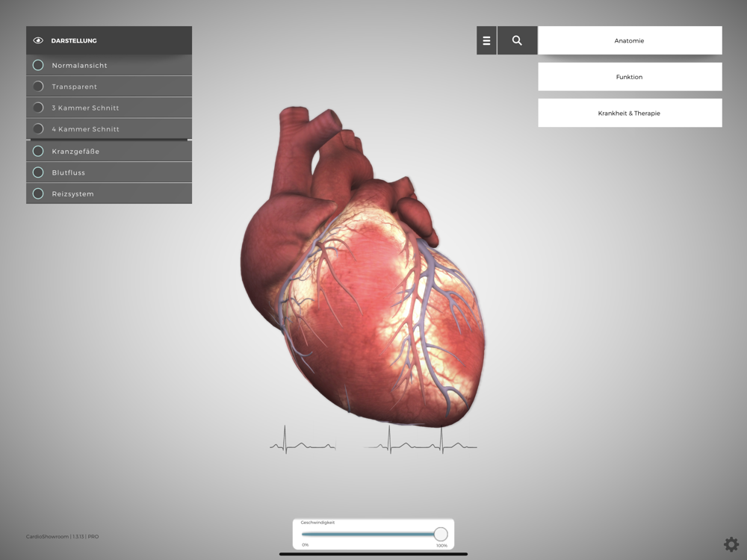747x560 pixels.
Task: Open settings via the gear icon
Action: 731,544
